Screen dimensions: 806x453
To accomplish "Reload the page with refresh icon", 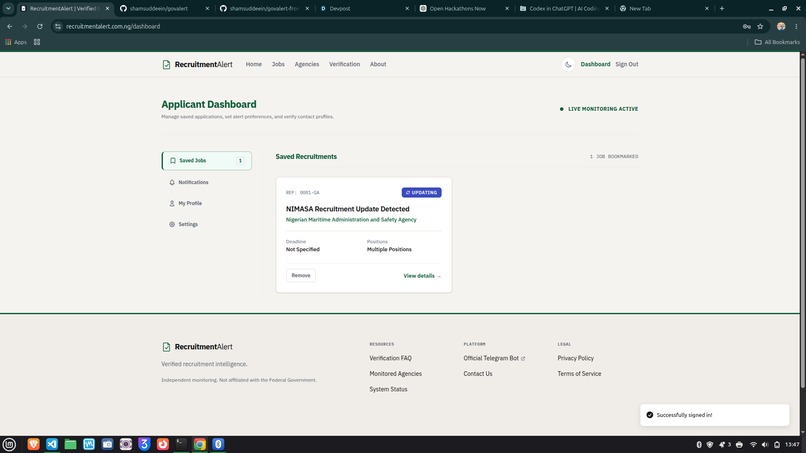I will click(x=40, y=26).
